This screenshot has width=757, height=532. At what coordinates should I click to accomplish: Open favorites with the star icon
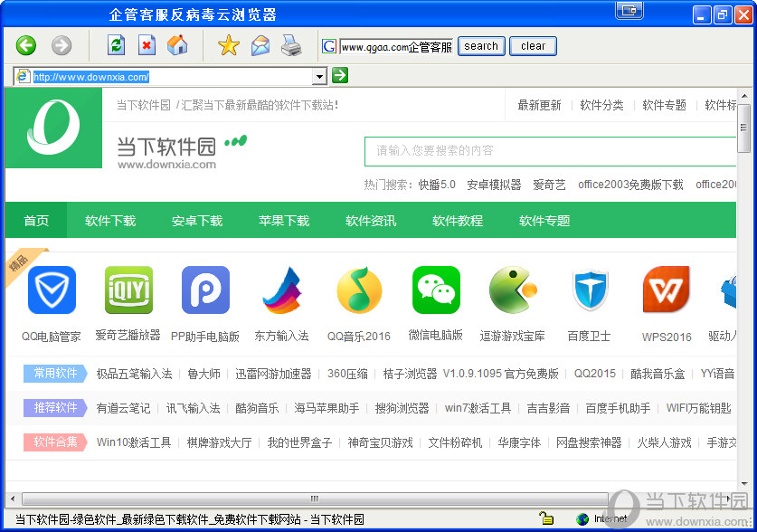coord(229,45)
